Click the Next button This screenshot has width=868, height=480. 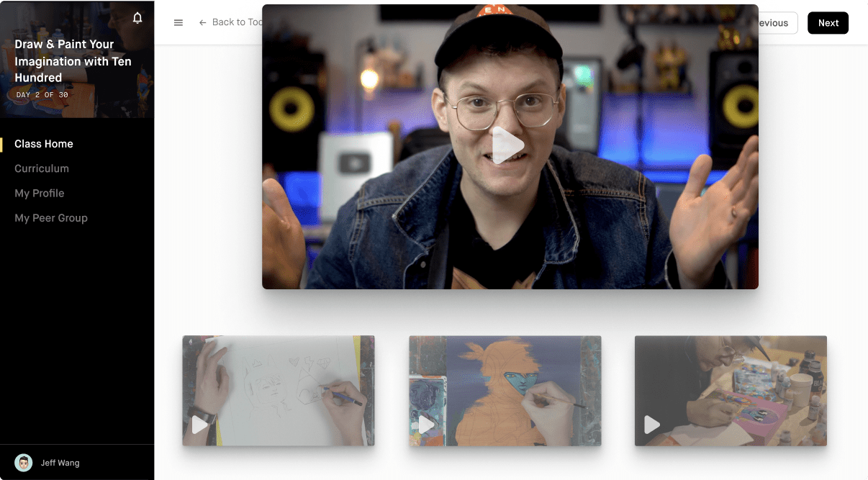828,22
